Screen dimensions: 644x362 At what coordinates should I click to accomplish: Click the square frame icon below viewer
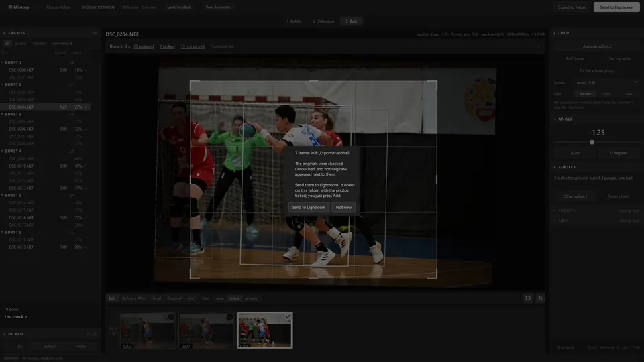[528, 298]
